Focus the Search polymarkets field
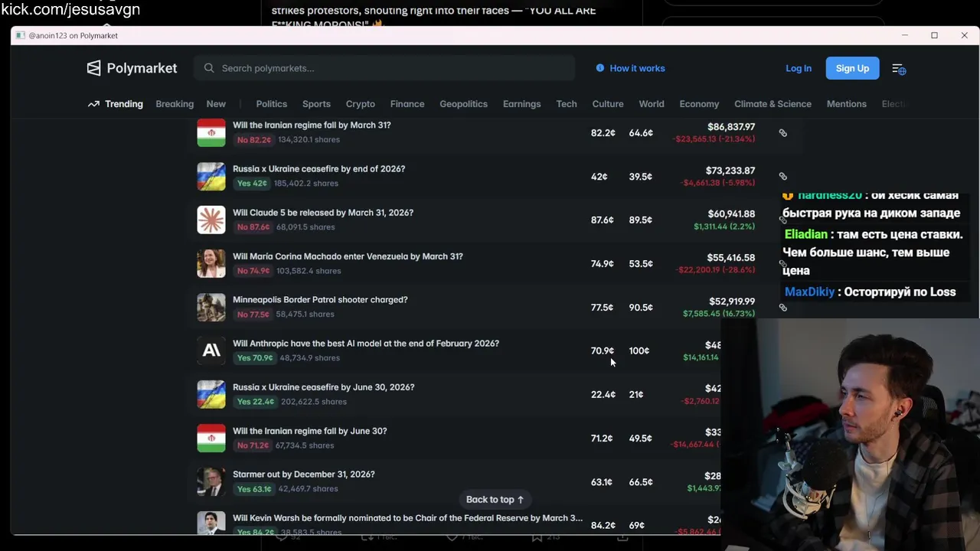The height and width of the screenshot is (551, 980). click(384, 68)
